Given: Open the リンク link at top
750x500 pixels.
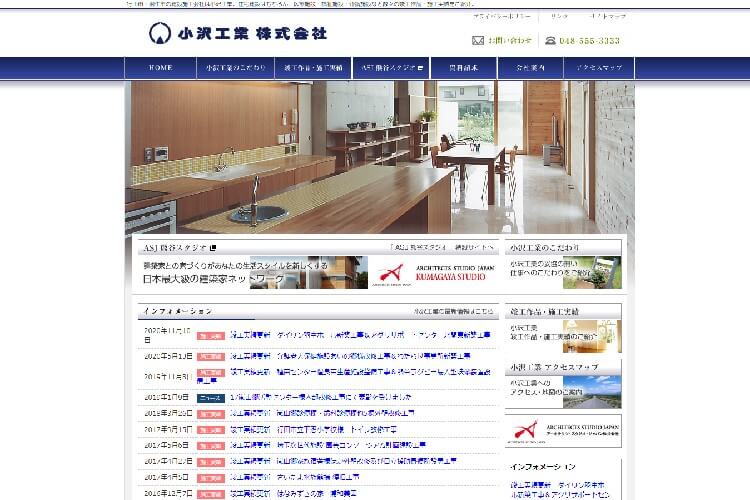Looking at the screenshot, I should 559,16.
